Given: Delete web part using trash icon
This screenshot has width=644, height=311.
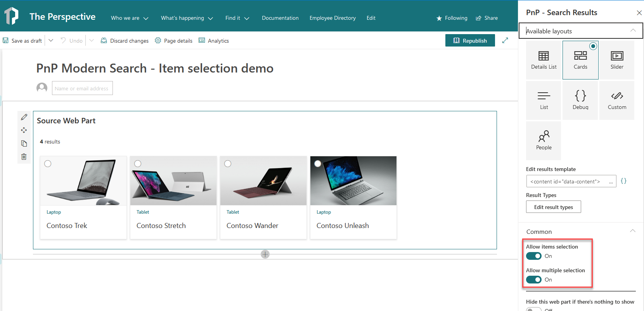Looking at the screenshot, I should tap(24, 157).
